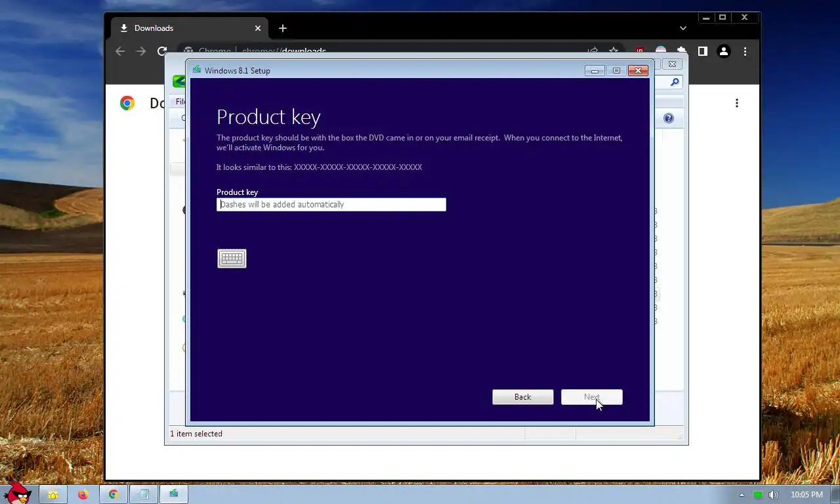The image size is (840, 504).
Task: Bookmark this page with the star icon
Action: pos(614,51)
